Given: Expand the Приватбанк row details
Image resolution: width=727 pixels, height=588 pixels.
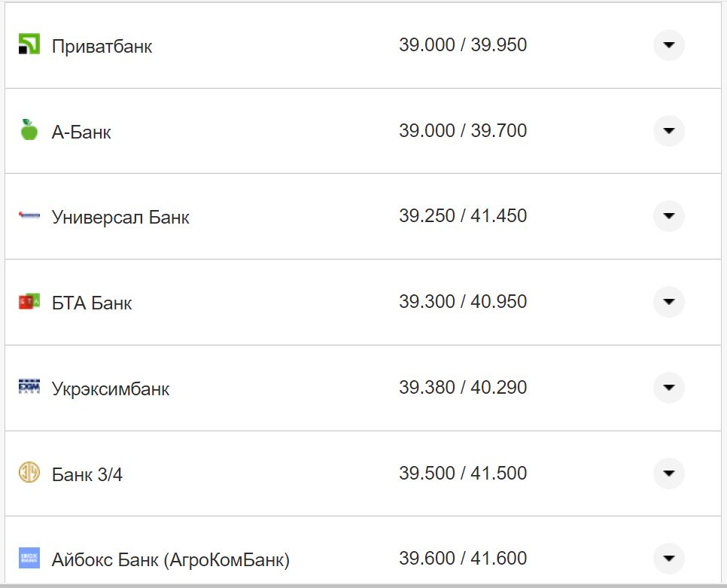Looking at the screenshot, I should (x=668, y=45).
